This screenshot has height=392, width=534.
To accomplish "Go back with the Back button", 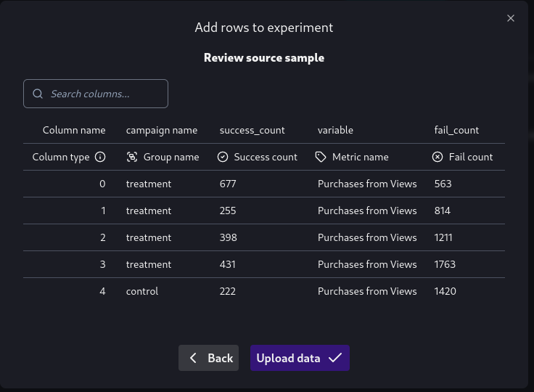I will point(209,358).
